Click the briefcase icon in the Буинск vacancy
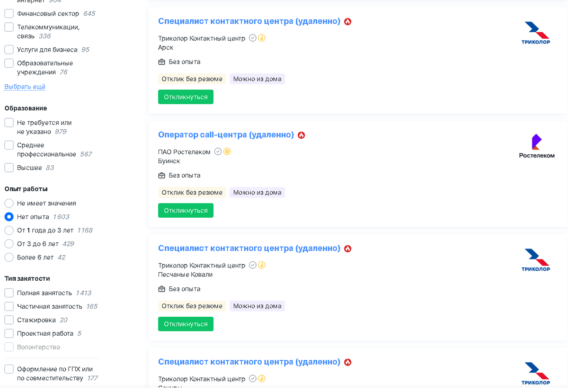The height and width of the screenshot is (392, 568). click(x=162, y=176)
